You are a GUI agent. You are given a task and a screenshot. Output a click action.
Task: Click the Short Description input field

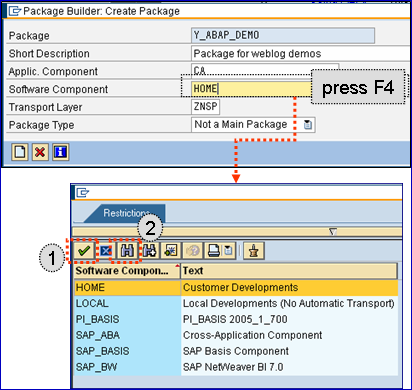tap(301, 53)
